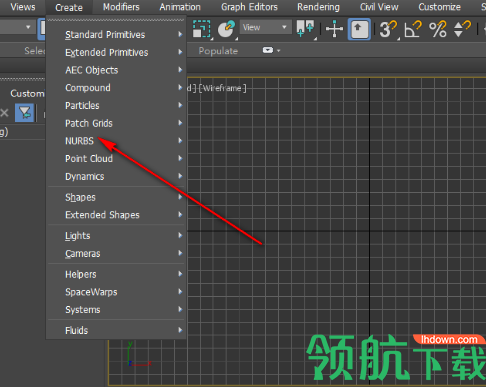Open Lights submenu
The image size is (486, 387).
tap(116, 235)
